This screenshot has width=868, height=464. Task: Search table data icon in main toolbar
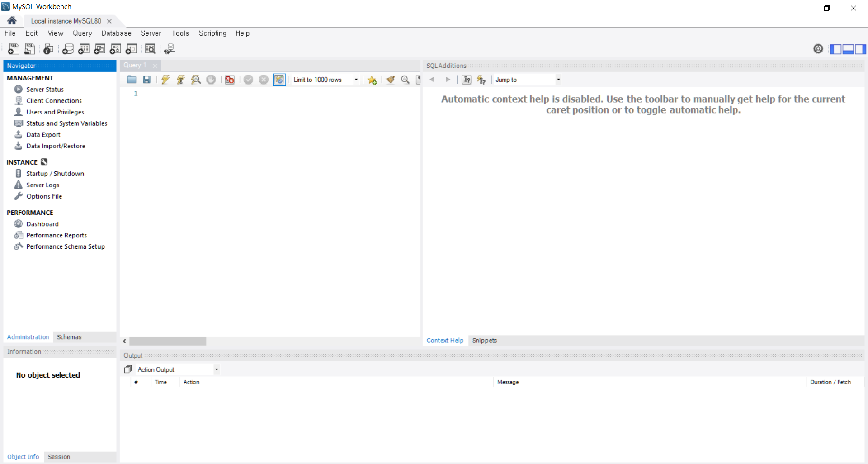tap(150, 49)
